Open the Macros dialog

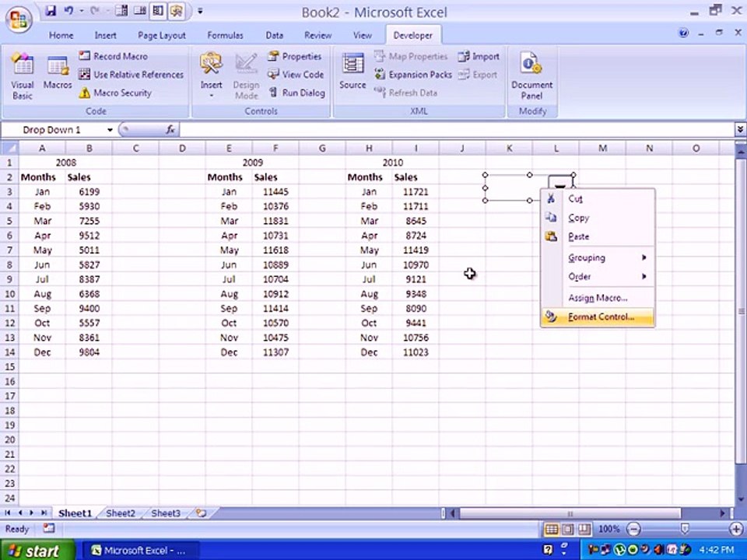pyautogui.click(x=58, y=72)
